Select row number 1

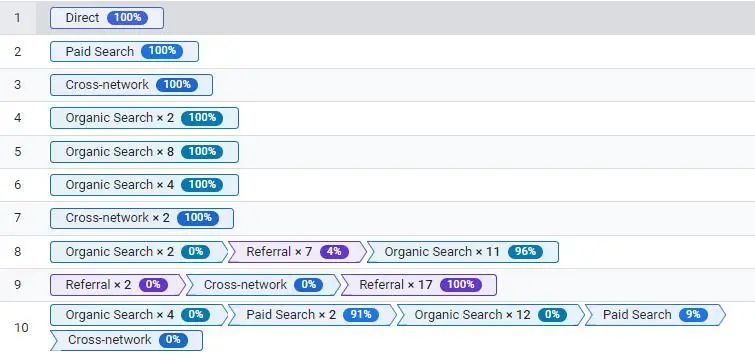pos(18,18)
